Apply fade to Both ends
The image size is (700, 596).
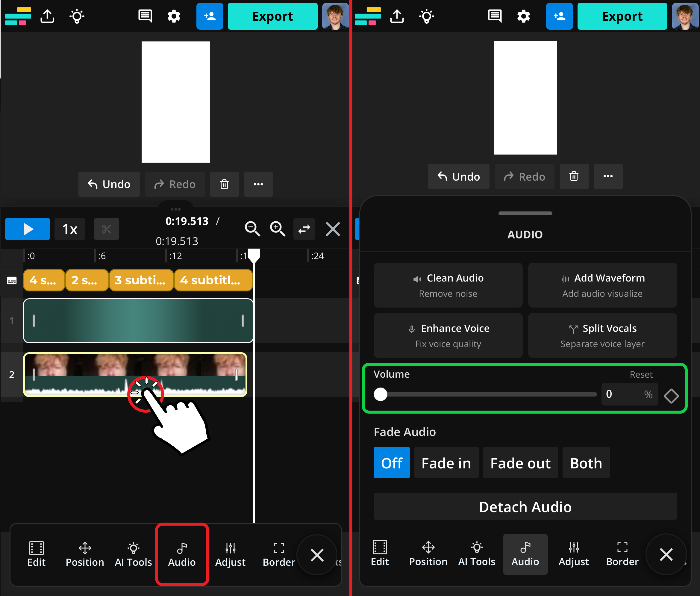coord(586,462)
